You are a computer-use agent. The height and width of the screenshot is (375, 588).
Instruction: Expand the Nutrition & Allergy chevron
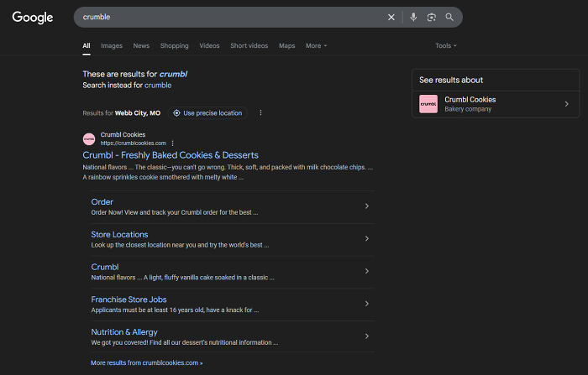(x=367, y=336)
